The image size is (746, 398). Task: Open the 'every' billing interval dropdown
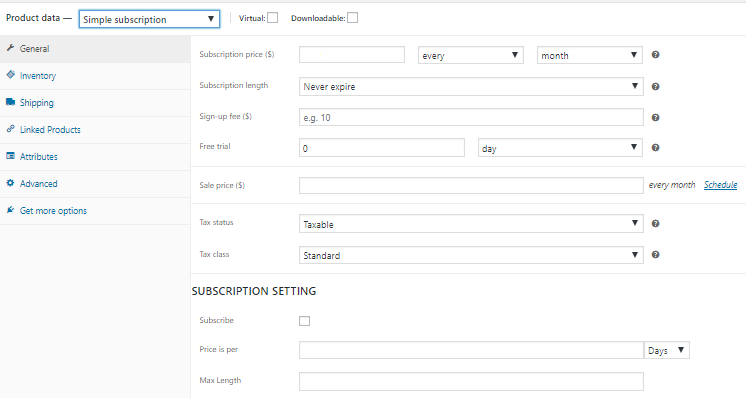tap(471, 55)
